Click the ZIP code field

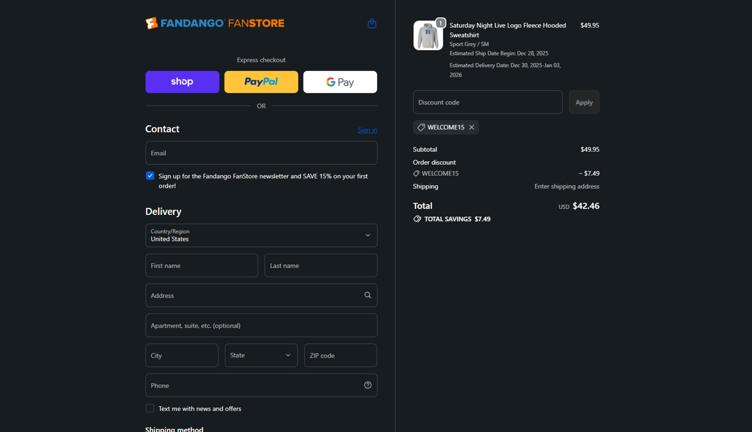point(341,355)
